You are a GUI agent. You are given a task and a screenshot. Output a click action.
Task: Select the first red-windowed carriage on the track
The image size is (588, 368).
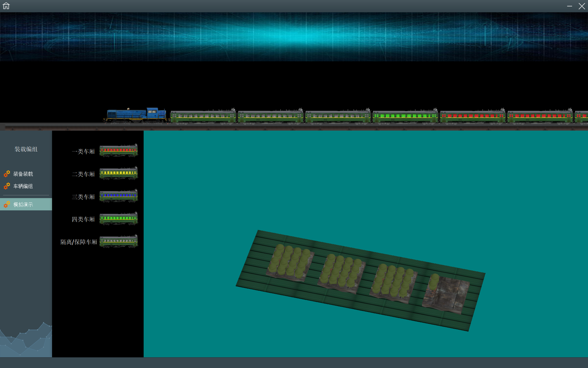473,117
